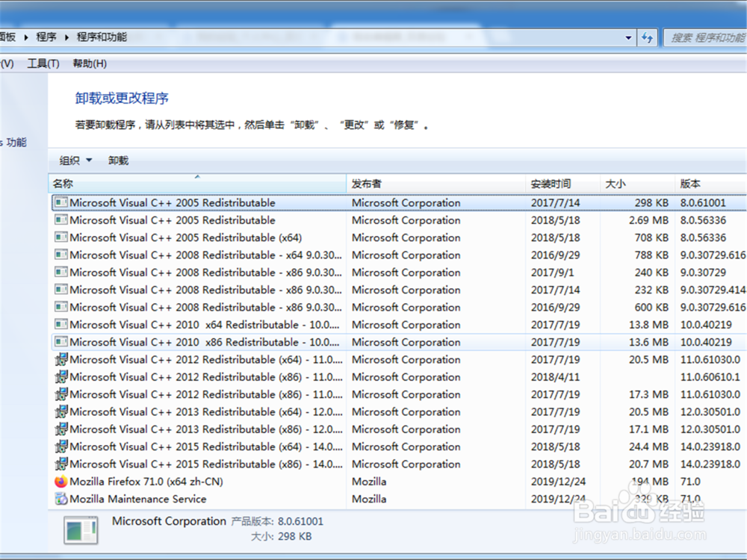Image resolution: width=747 pixels, height=560 pixels.
Task: Open the address bar history dropdown arrow
Action: click(628, 37)
